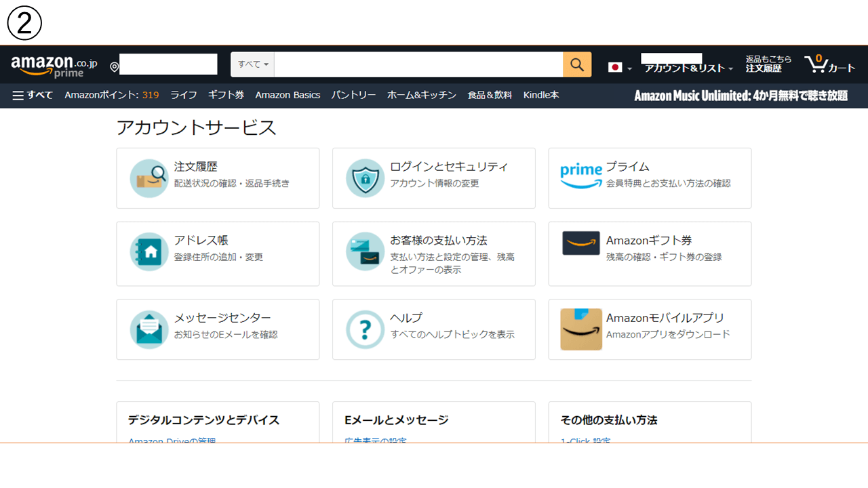Open the Japanese flag language dropdown
Screen dimensions: 868x488
[618, 67]
